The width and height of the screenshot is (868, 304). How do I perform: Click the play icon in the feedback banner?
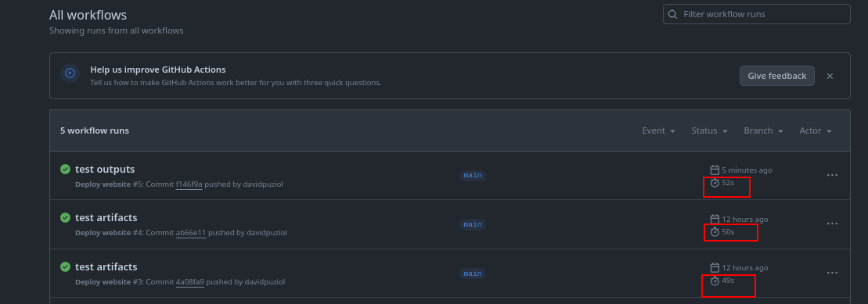pyautogui.click(x=70, y=73)
